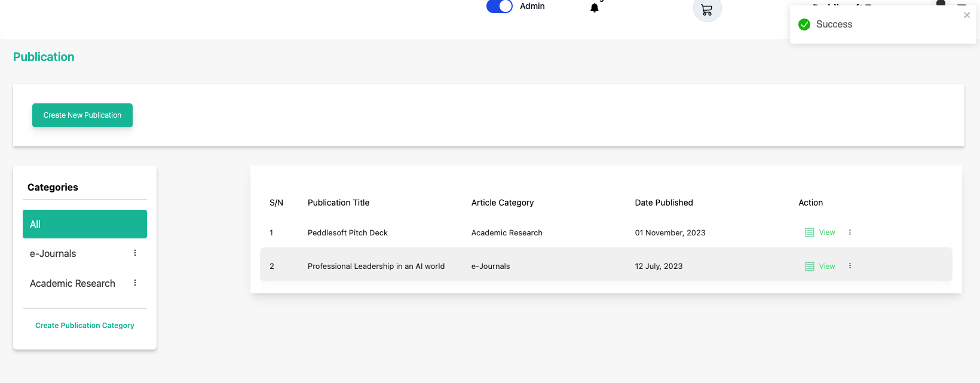Click e-Journals cell in table row
This screenshot has width=980, height=383.
(491, 266)
